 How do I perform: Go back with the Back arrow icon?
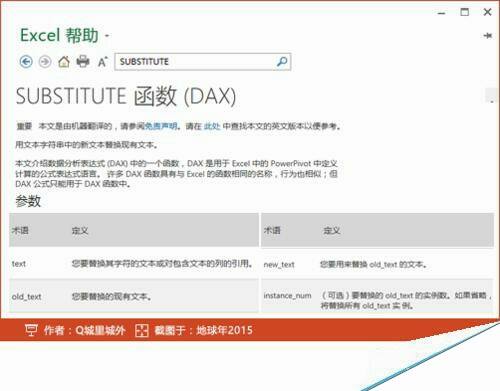click(x=26, y=62)
